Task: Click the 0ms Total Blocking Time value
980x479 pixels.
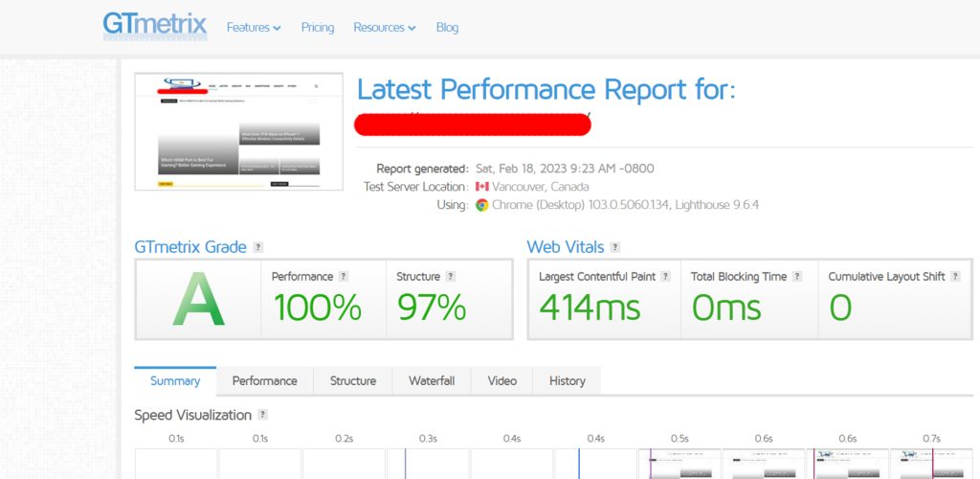Action: click(x=726, y=308)
